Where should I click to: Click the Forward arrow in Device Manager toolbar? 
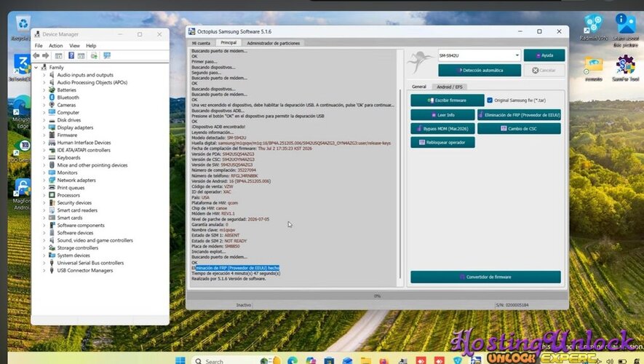[x=45, y=55]
